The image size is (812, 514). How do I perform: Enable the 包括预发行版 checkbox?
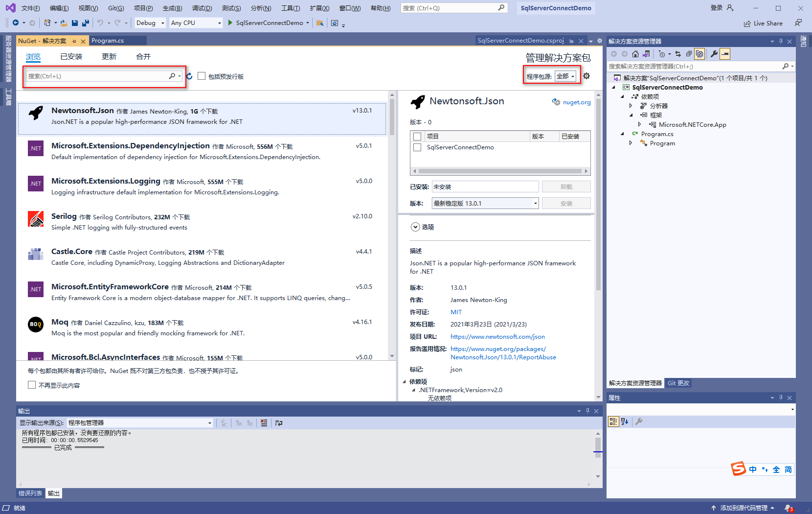(202, 76)
